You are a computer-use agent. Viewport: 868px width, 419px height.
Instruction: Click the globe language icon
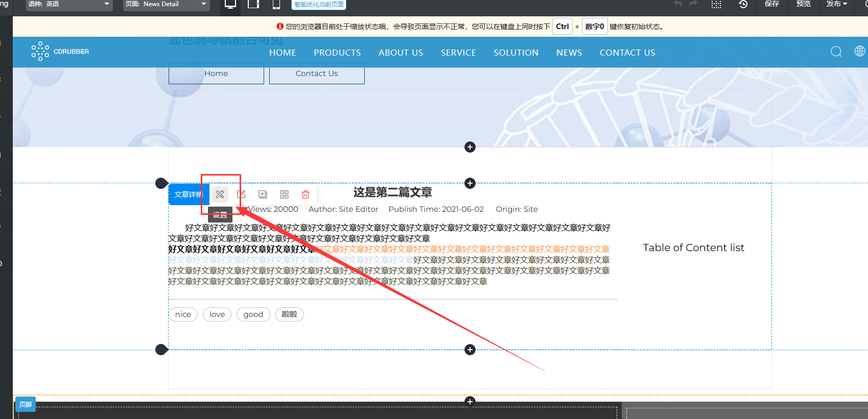click(860, 51)
